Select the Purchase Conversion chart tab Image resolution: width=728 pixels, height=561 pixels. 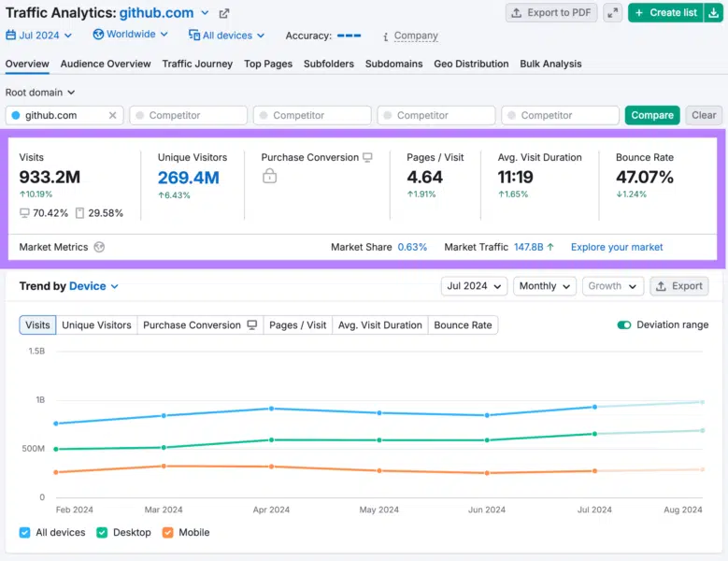pos(200,325)
